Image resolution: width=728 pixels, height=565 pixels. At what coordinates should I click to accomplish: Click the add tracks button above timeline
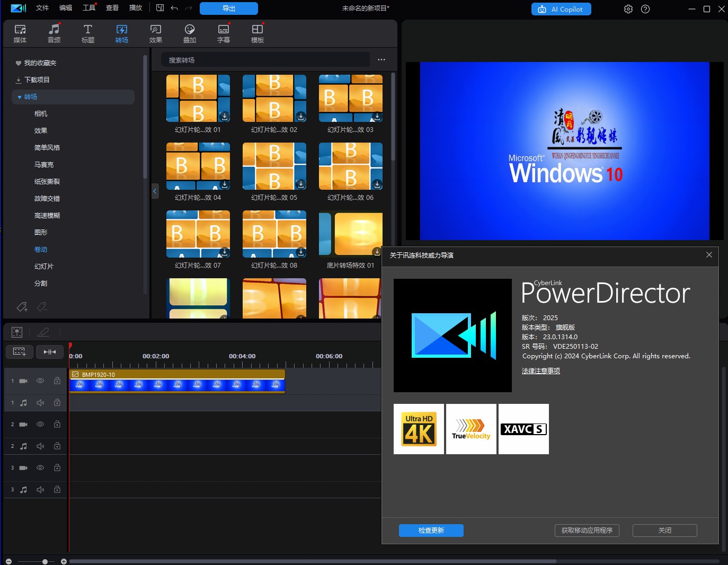point(20,352)
